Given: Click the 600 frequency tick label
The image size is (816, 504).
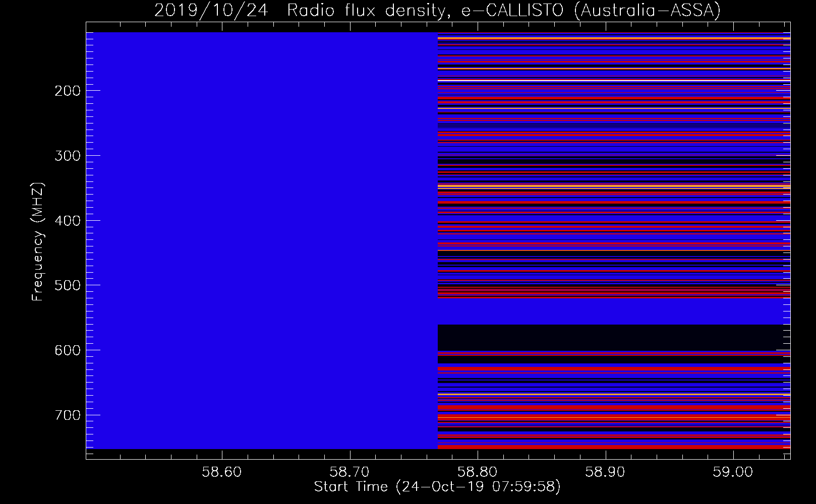Looking at the screenshot, I should pyautogui.click(x=68, y=350).
